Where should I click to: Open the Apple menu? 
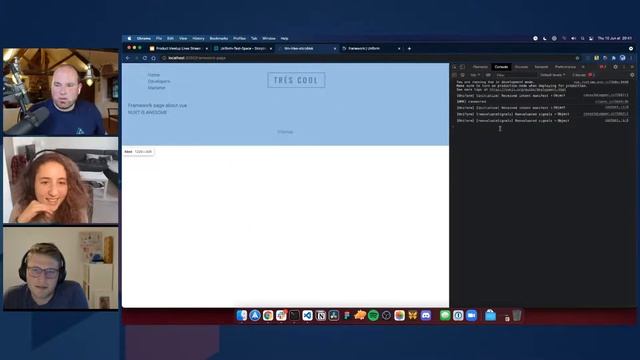tap(129, 38)
